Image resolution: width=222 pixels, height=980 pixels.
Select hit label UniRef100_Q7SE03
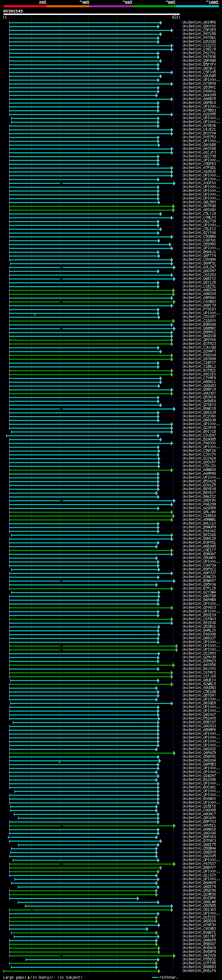pos(199,405)
